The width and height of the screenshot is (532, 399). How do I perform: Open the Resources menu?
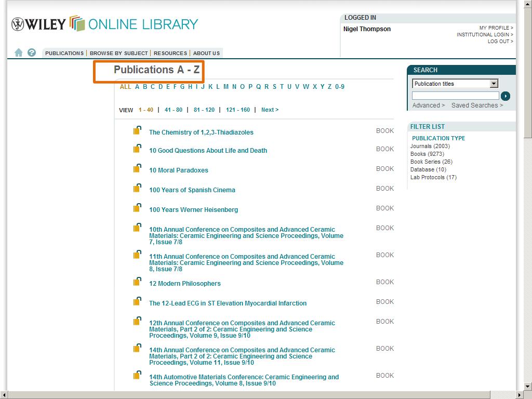(170, 54)
